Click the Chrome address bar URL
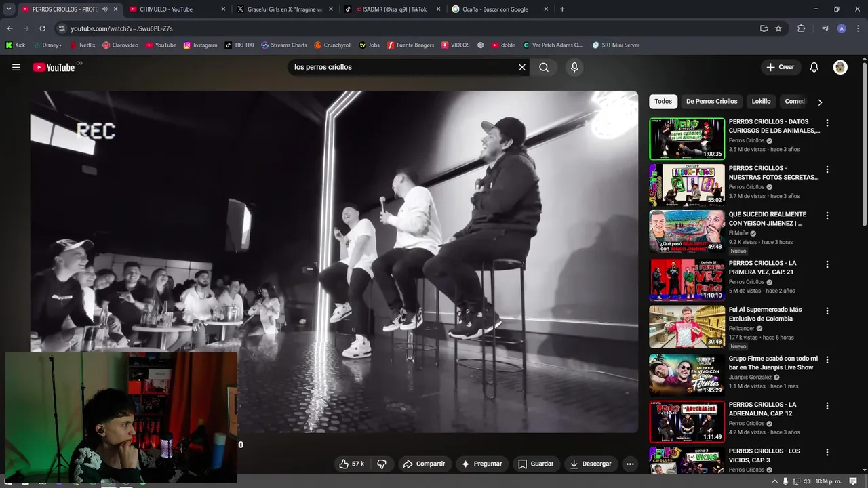The image size is (868, 488). click(x=121, y=28)
